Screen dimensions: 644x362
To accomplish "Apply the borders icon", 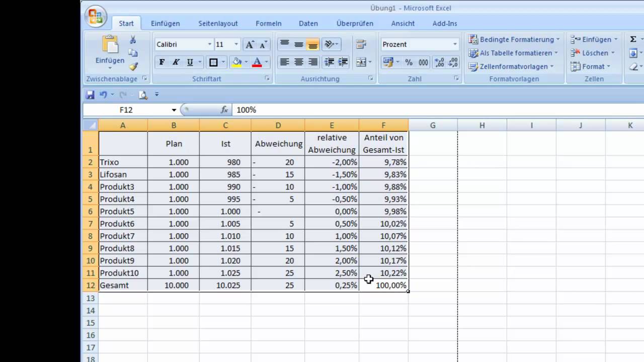I will point(213,62).
